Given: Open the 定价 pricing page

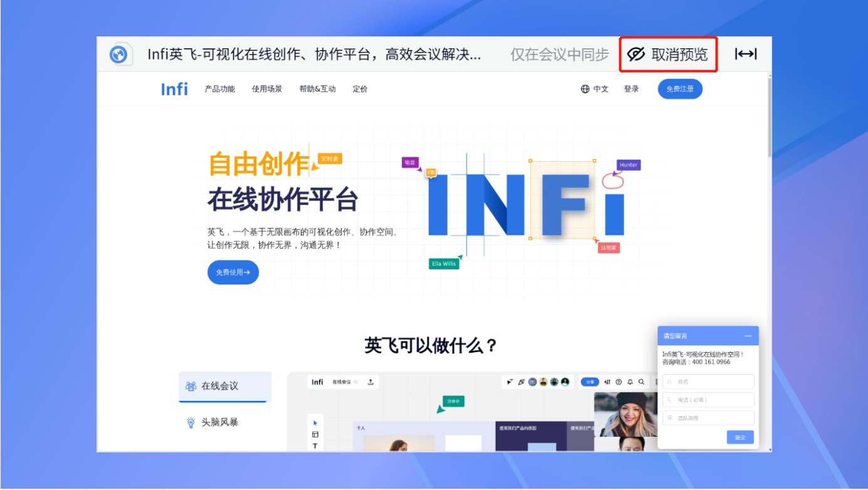Looking at the screenshot, I should coord(360,89).
